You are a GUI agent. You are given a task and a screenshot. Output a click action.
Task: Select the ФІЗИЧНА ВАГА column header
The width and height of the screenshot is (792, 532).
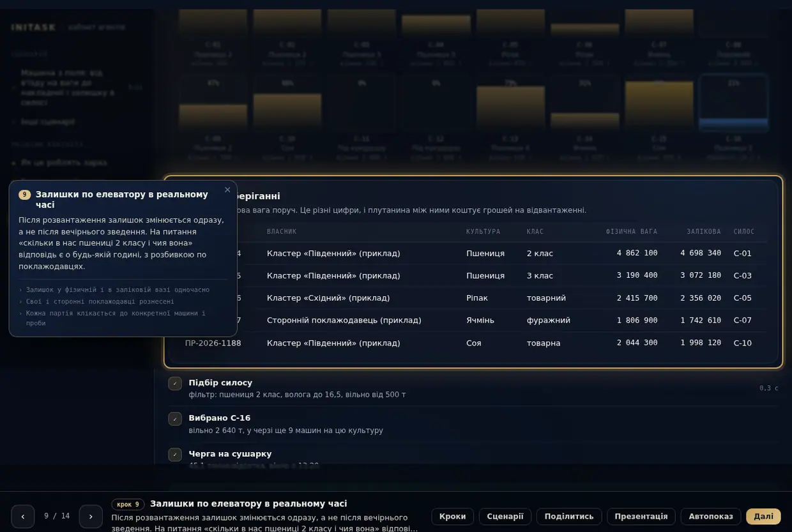coord(632,232)
